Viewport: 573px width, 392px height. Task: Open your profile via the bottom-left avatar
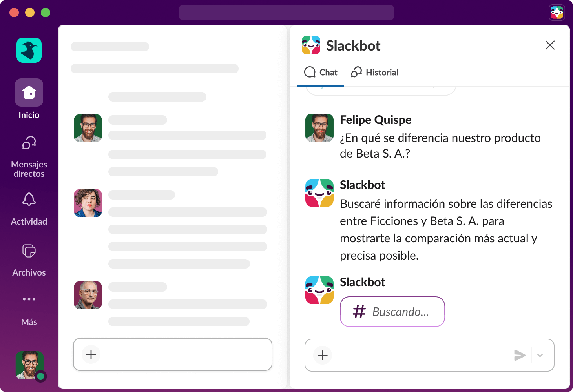point(29,365)
